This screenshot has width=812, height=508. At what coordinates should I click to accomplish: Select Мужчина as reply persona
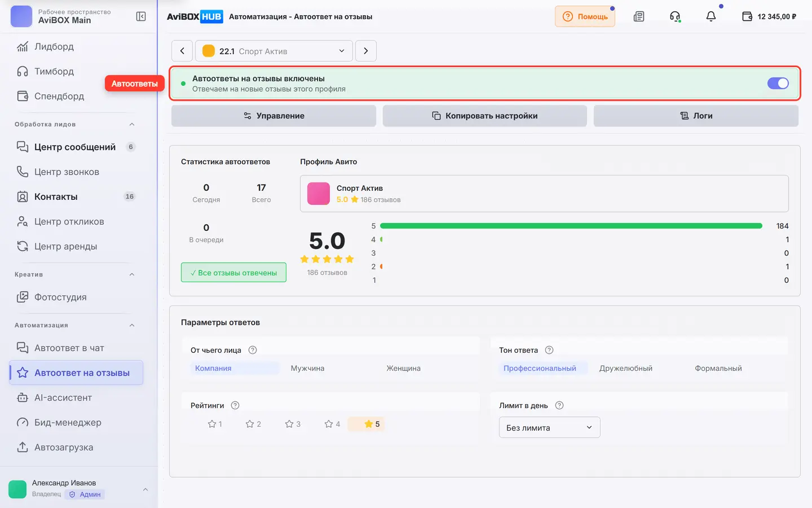click(x=307, y=368)
